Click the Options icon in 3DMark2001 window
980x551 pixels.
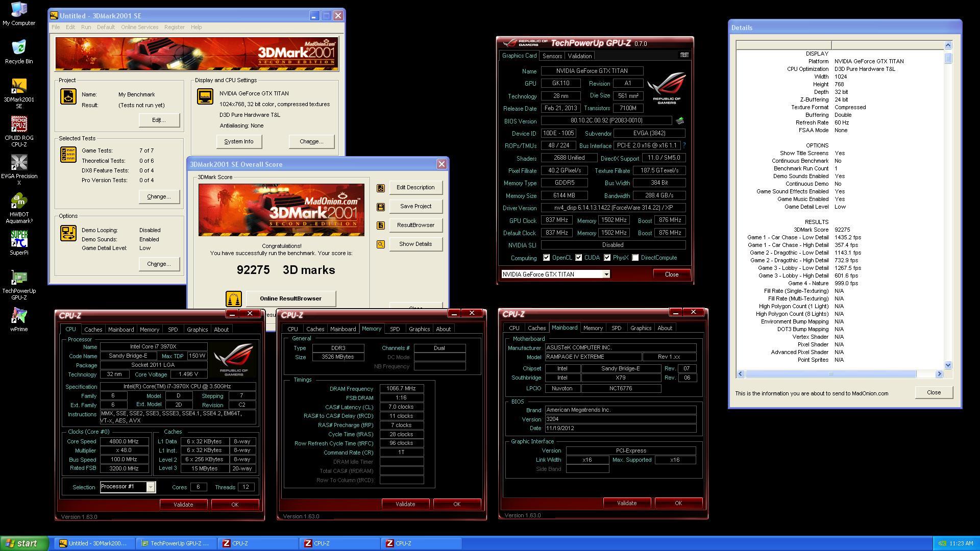[68, 233]
